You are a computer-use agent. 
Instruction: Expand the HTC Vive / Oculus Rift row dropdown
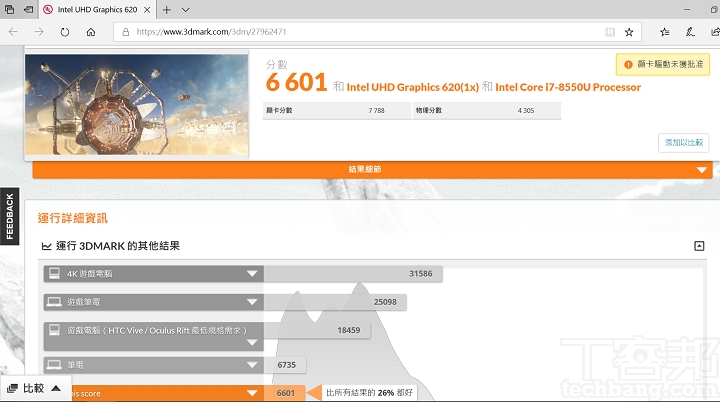[x=252, y=343]
